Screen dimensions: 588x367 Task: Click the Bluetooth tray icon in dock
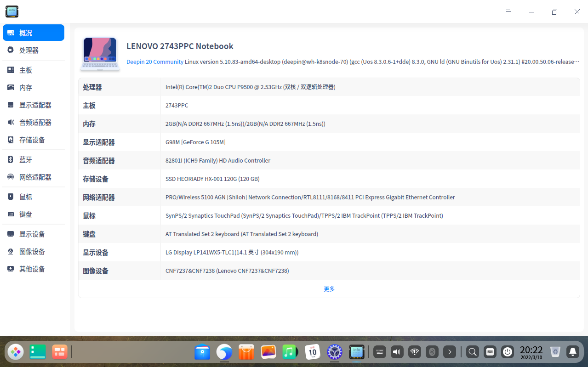pos(432,352)
